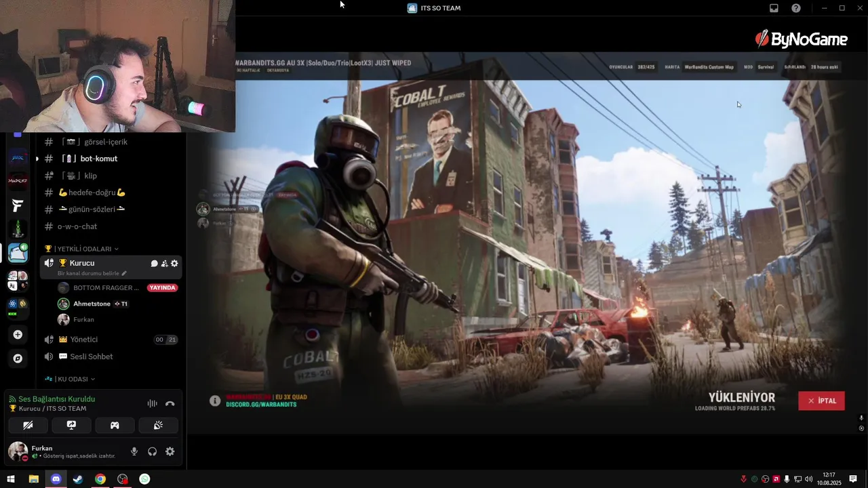The width and height of the screenshot is (868, 488).
Task: Switch to Discord in the taskbar
Action: [56, 479]
